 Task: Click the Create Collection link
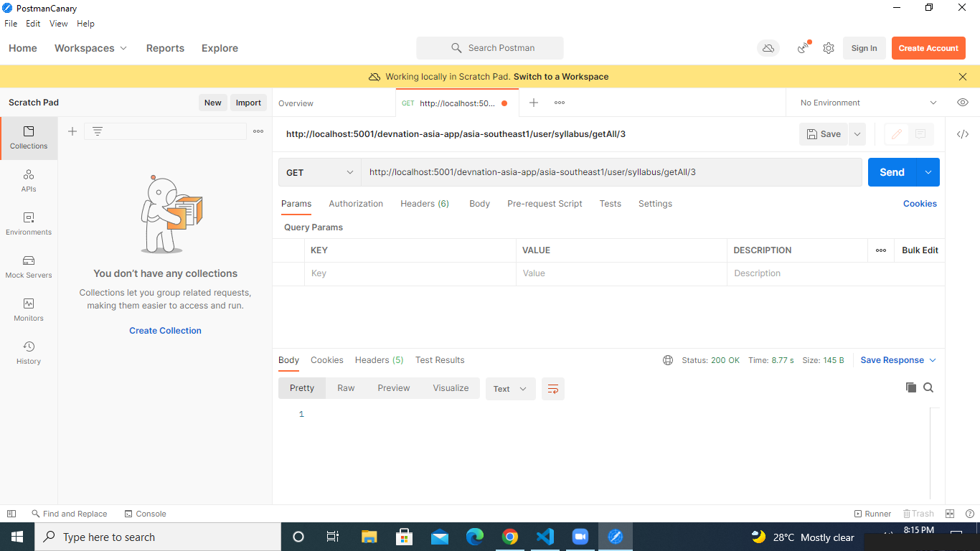165,330
